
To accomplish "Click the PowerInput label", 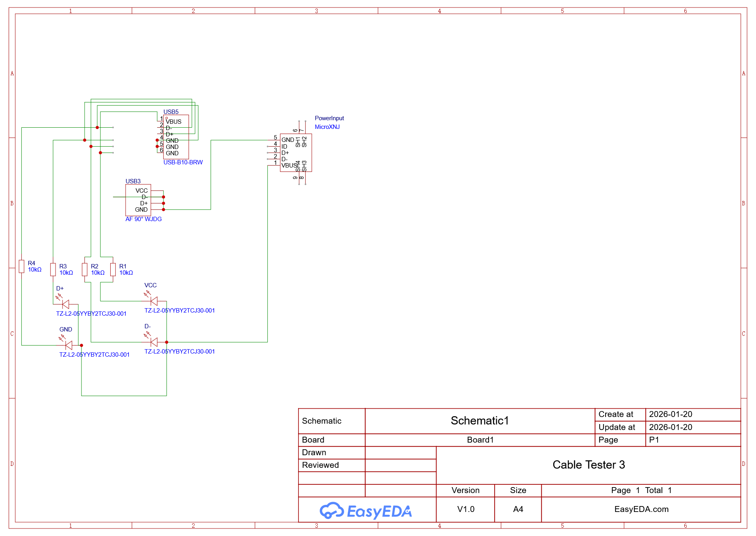I will pos(330,118).
